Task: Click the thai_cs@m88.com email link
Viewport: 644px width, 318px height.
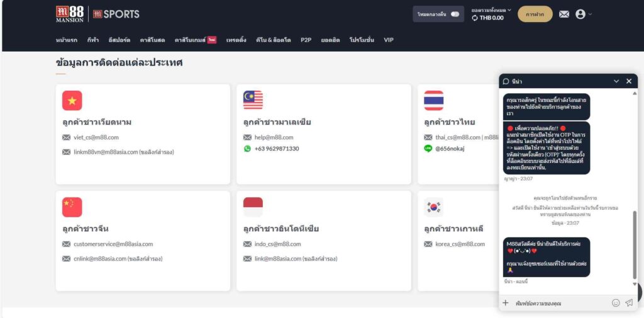Action: [458, 137]
